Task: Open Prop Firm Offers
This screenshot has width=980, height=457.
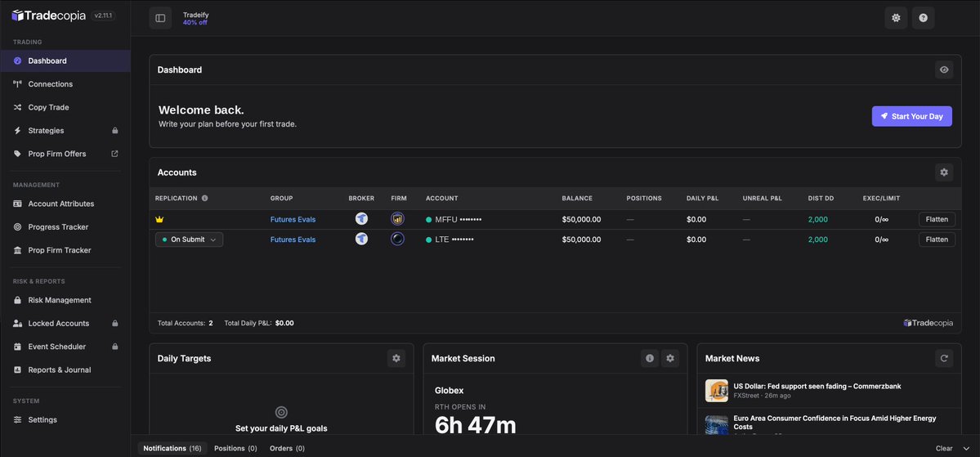Action: (65, 154)
